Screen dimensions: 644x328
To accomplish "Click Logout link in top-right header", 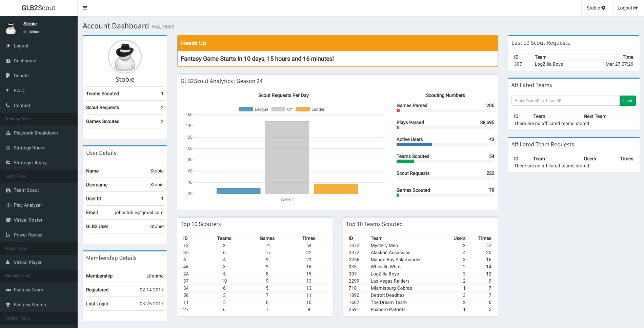I will click(x=627, y=8).
